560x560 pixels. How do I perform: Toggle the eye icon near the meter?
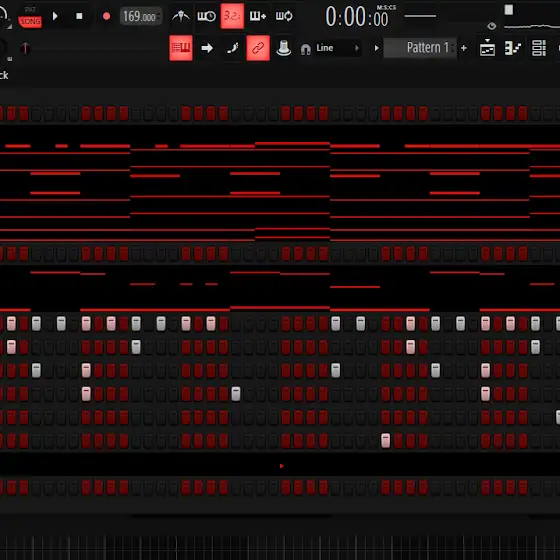(x=491, y=26)
